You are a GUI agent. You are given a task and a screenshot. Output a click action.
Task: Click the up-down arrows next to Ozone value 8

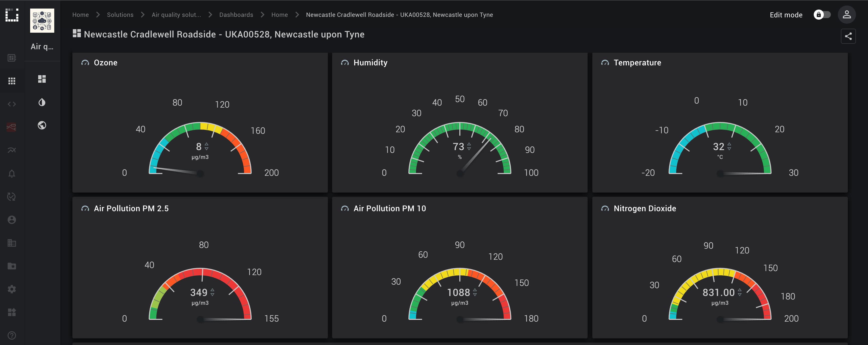(x=206, y=146)
